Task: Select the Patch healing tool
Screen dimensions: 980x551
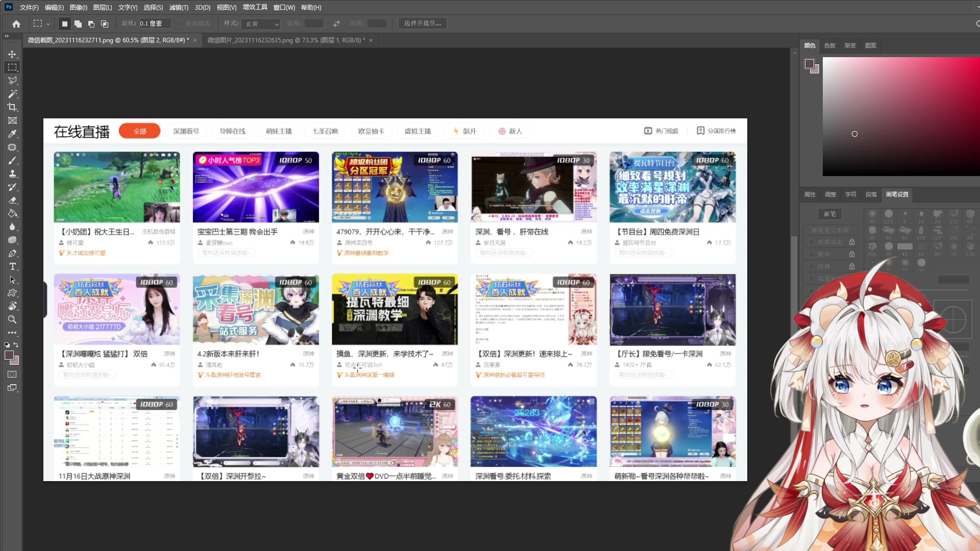Action: 12,147
